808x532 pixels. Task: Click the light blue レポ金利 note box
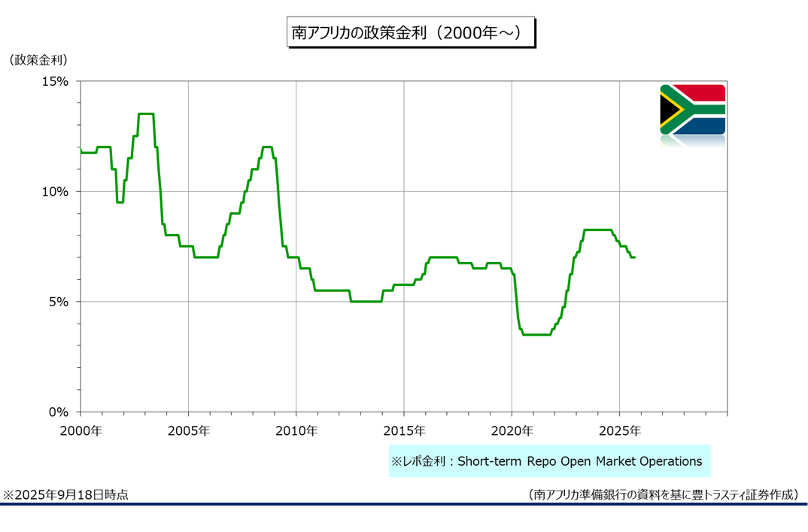(x=549, y=461)
